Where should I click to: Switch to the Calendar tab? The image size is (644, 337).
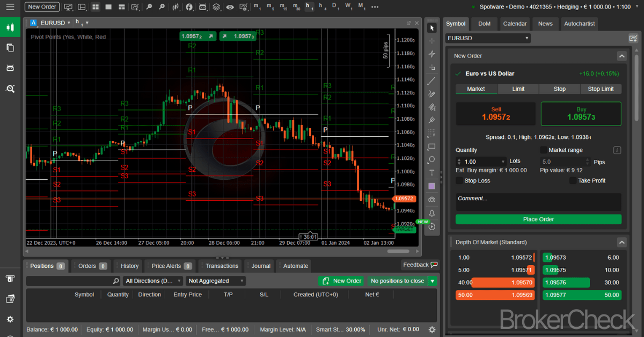515,24
